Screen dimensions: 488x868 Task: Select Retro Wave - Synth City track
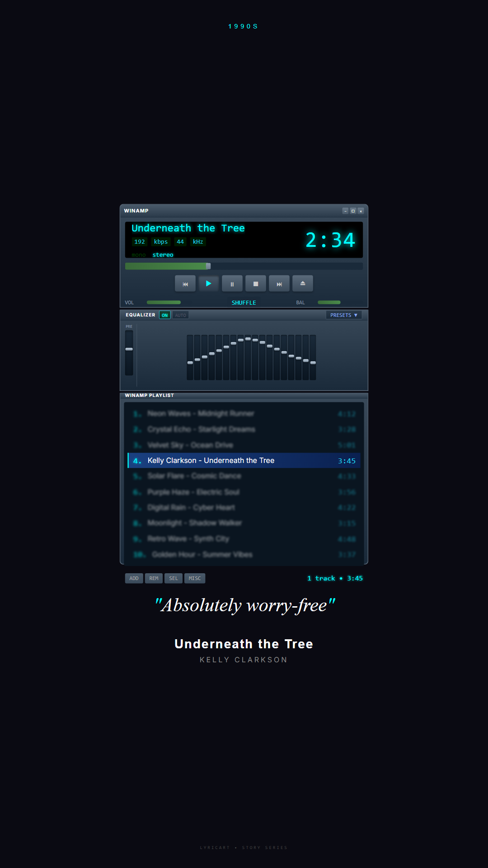(x=244, y=539)
